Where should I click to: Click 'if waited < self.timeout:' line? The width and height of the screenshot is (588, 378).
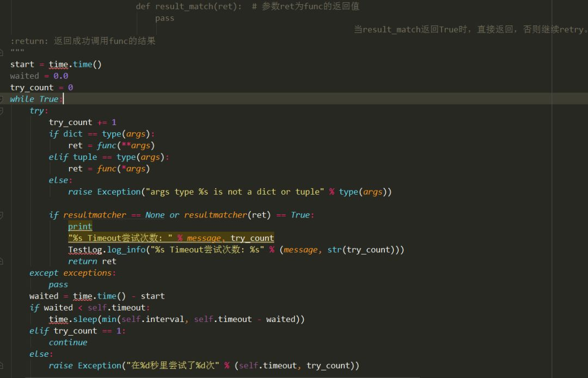(90, 308)
